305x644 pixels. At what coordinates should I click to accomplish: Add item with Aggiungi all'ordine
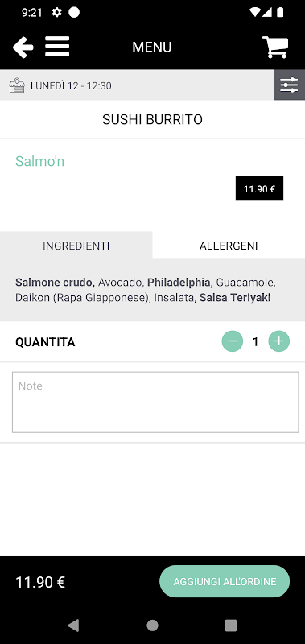tap(225, 581)
